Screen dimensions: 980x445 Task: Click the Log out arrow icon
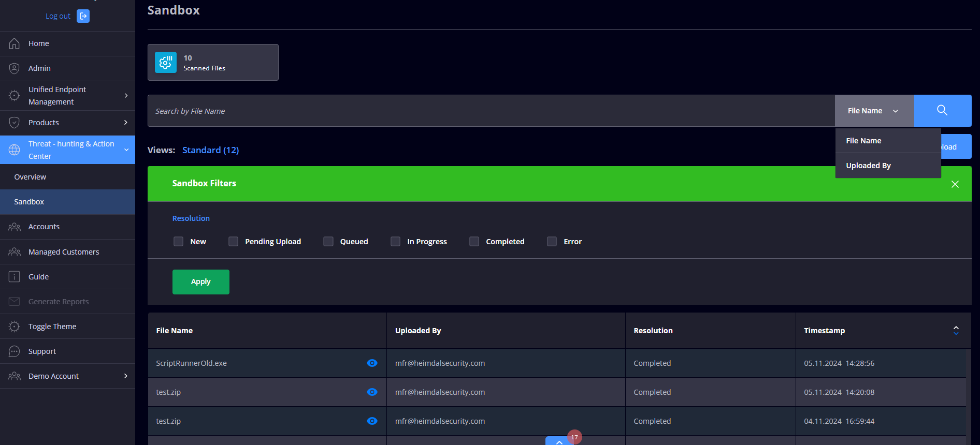pos(83,16)
